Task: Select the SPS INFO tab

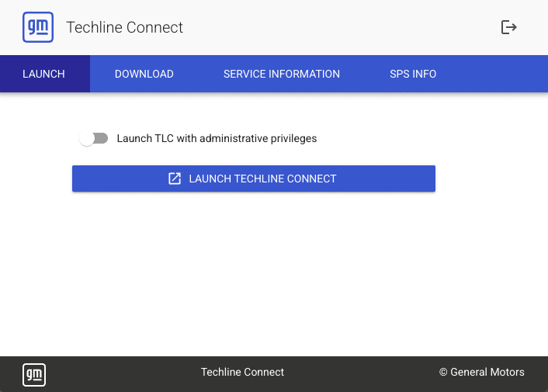Action: (413, 75)
